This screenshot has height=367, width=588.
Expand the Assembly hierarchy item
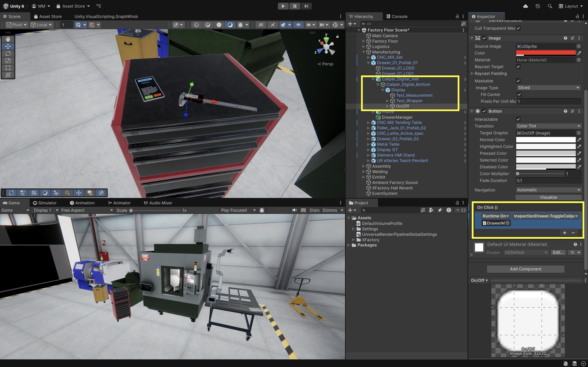click(363, 166)
